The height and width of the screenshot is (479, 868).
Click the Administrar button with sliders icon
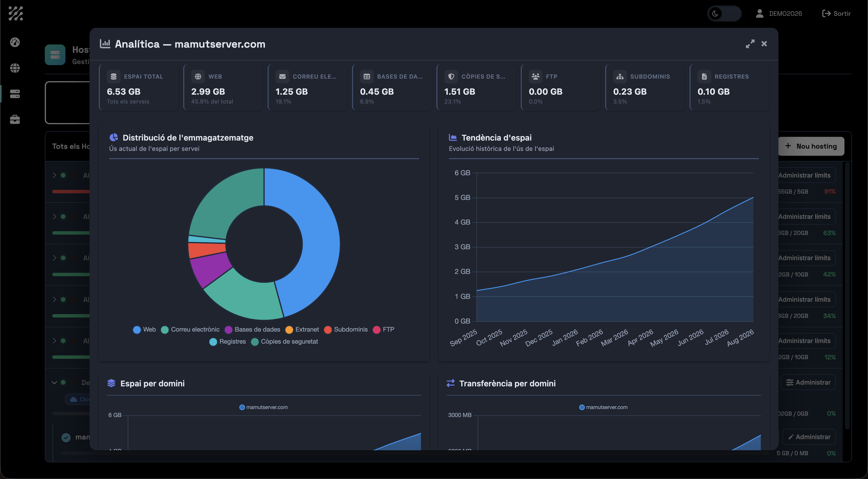(x=808, y=382)
